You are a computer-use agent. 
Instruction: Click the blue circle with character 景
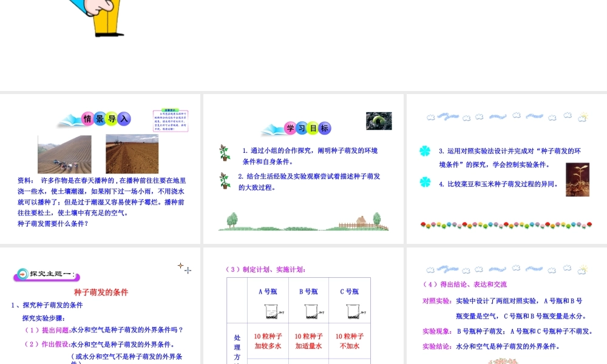click(x=100, y=119)
